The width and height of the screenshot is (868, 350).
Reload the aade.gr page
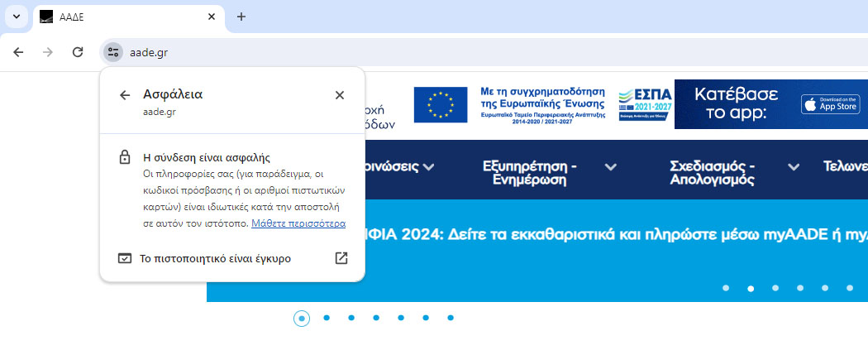(x=78, y=52)
